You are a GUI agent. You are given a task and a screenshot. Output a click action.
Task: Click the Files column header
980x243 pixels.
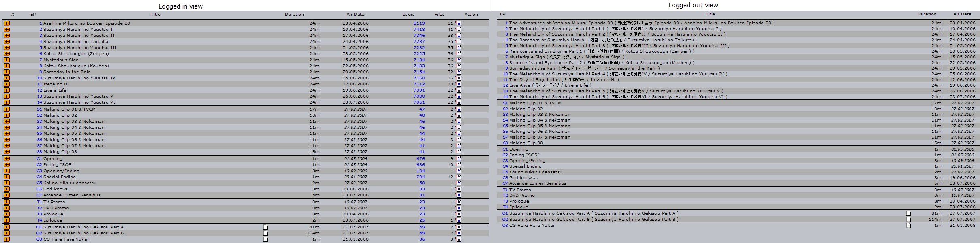coord(440,15)
